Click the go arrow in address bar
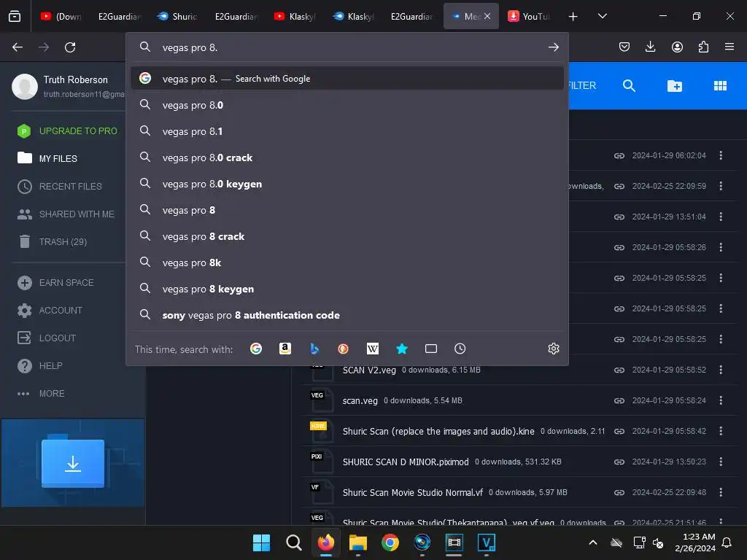Viewport: 747px width, 560px height. [x=553, y=47]
